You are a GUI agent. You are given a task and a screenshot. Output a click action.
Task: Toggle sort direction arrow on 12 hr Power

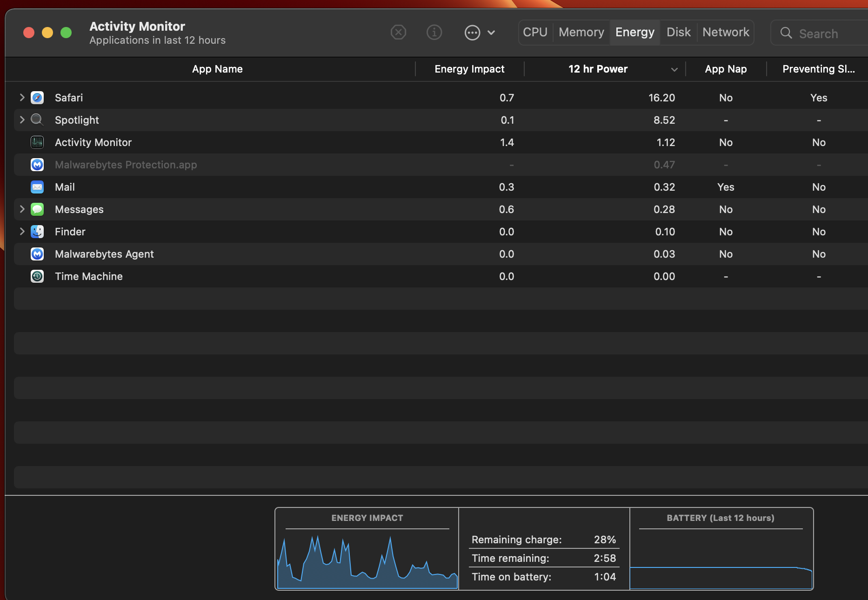674,70
